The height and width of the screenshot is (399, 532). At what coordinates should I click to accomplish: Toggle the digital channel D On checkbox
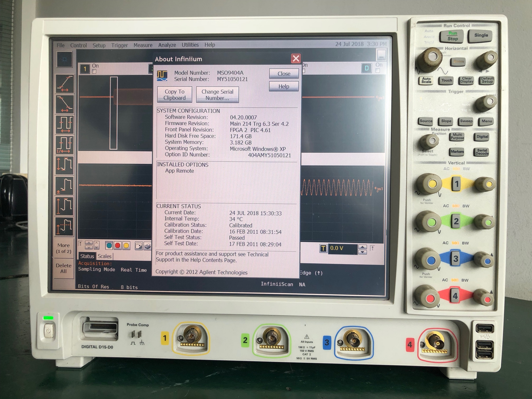coord(378,71)
